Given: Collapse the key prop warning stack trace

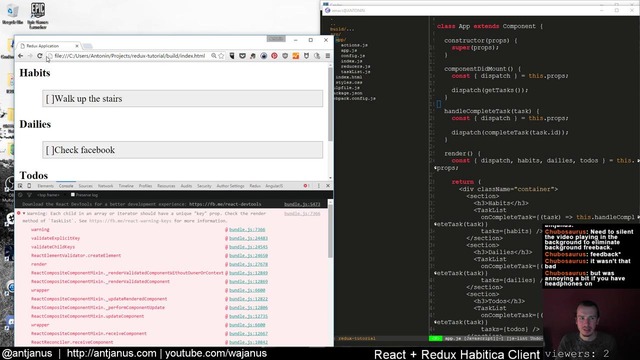Looking at the screenshot, I should click(24, 213).
